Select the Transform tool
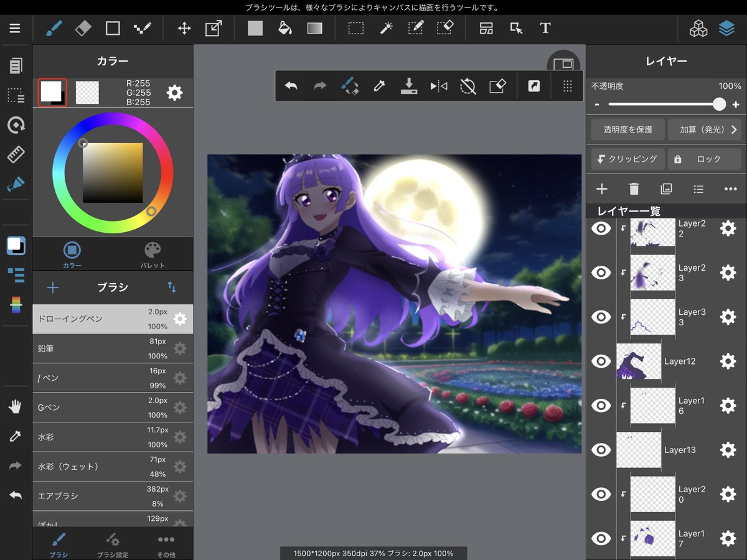 coord(214,29)
